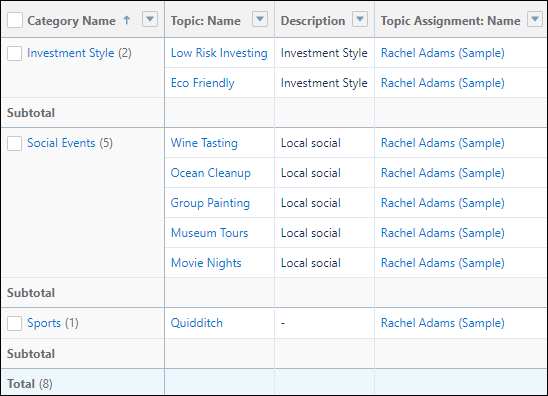Click the Subtotal label under Sports
548x396 pixels.
(31, 354)
